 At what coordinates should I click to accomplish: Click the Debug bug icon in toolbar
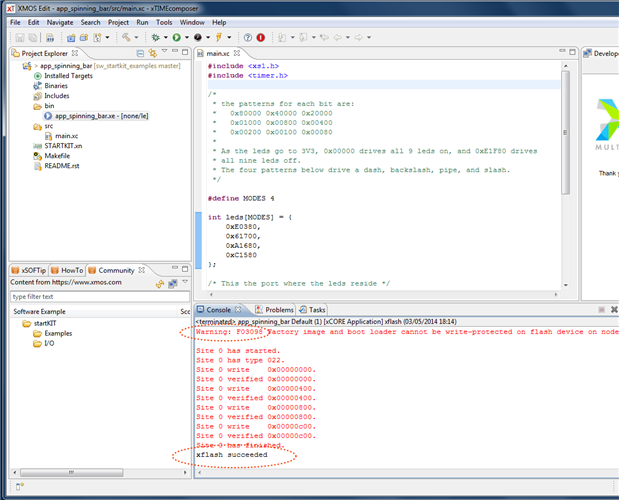pos(154,37)
